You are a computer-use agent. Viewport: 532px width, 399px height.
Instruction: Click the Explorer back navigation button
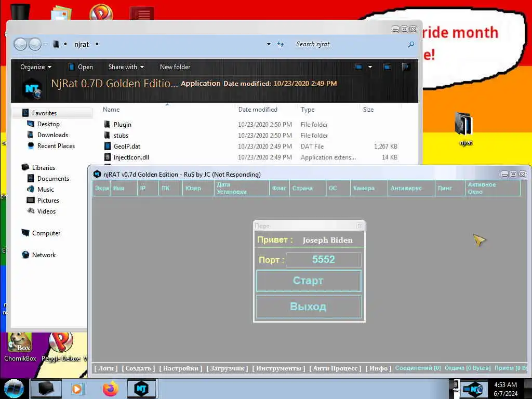(x=20, y=44)
